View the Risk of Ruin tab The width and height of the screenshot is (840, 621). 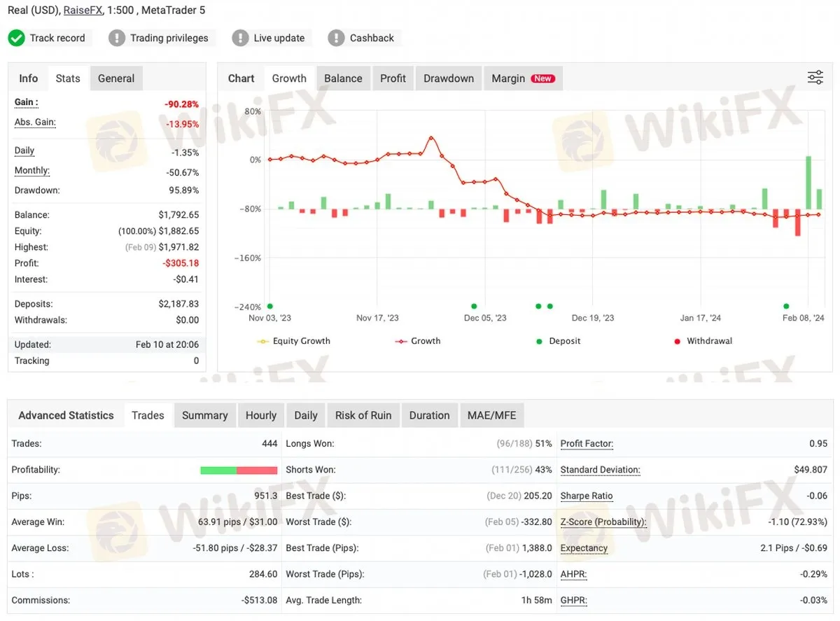click(x=363, y=415)
